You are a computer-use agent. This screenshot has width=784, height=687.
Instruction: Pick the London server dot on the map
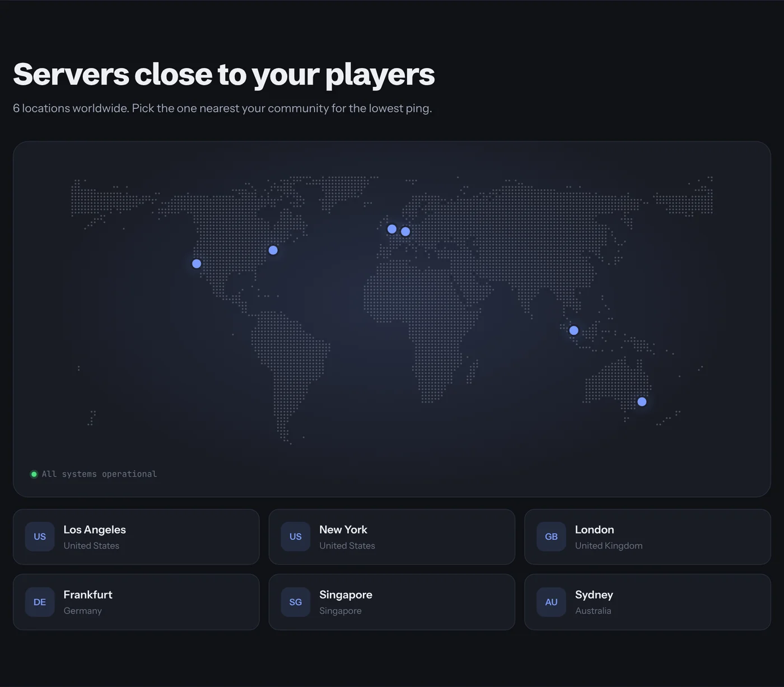(x=392, y=229)
